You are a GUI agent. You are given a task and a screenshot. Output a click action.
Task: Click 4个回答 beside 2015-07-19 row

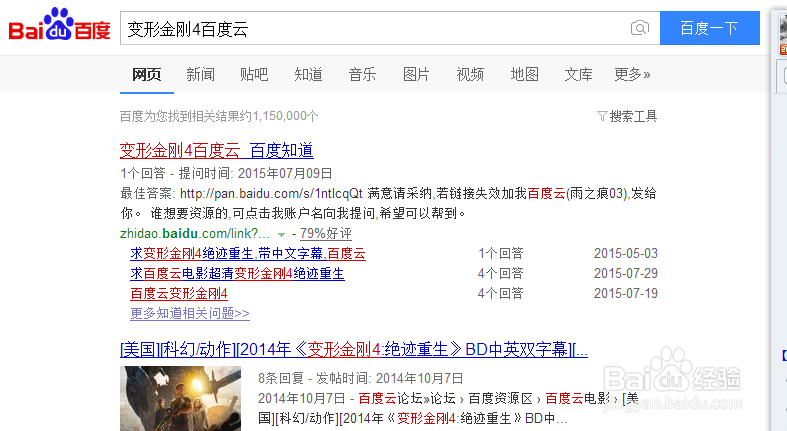point(501,294)
